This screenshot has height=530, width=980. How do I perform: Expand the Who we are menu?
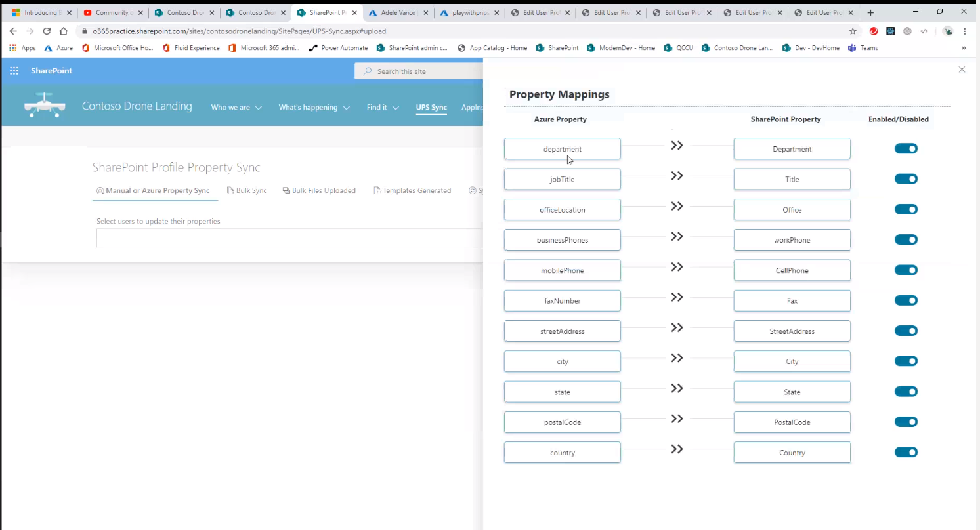coord(236,108)
